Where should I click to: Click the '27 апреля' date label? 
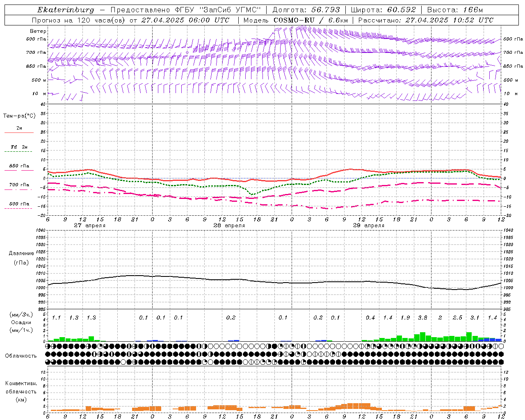89,226
